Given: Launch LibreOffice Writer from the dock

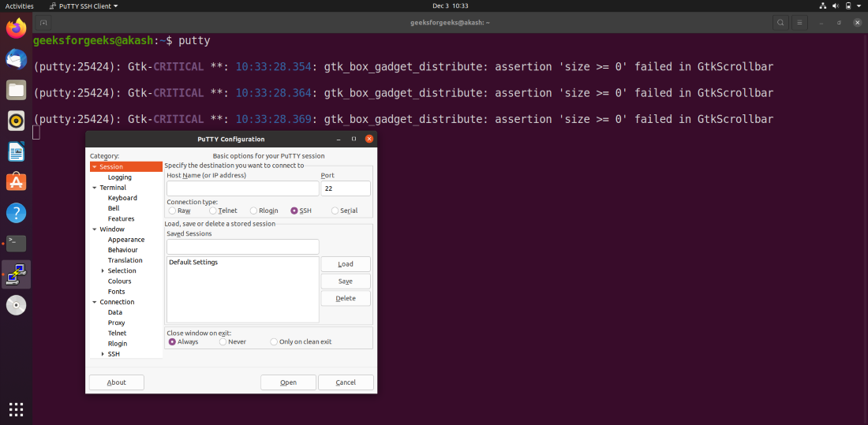Looking at the screenshot, I should click(x=16, y=151).
